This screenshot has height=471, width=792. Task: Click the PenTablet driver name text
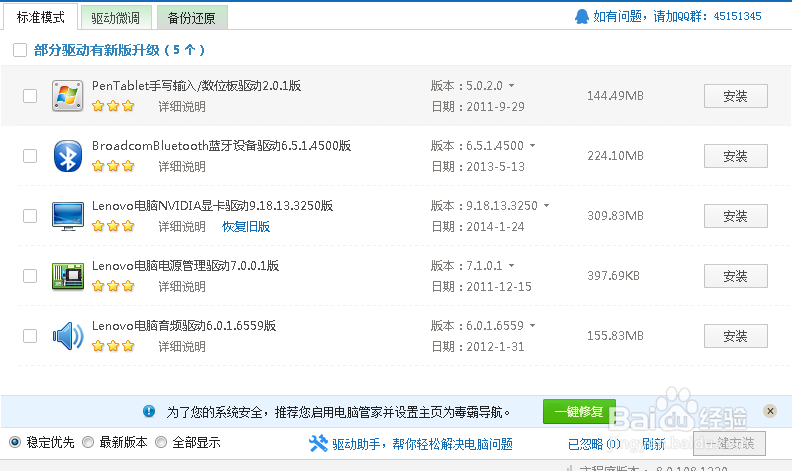[196, 85]
